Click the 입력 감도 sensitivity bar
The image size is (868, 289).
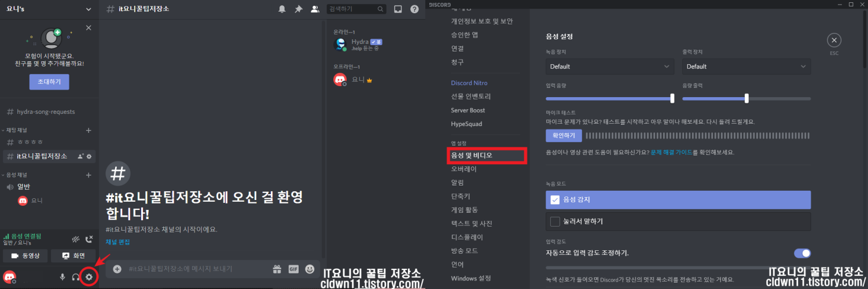678,268
